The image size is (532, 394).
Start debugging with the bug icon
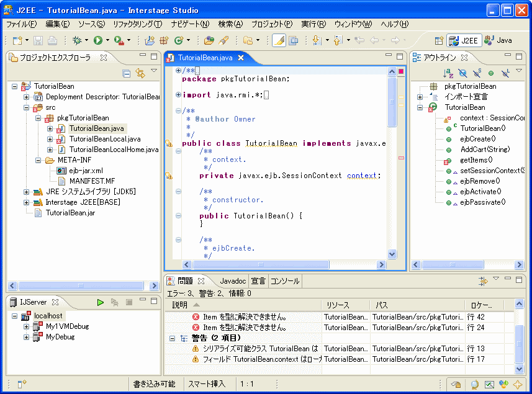(x=77, y=41)
